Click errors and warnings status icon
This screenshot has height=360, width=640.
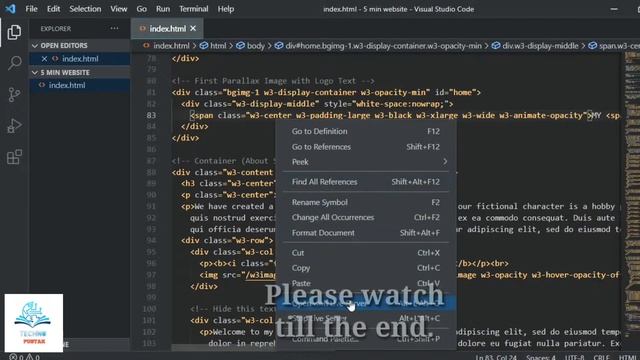(24, 357)
